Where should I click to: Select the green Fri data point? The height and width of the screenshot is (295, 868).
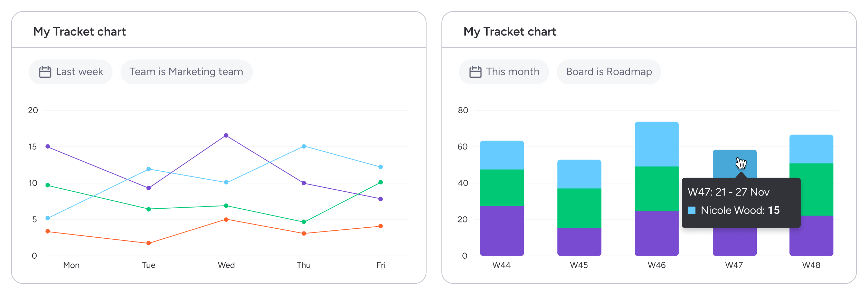tap(380, 181)
